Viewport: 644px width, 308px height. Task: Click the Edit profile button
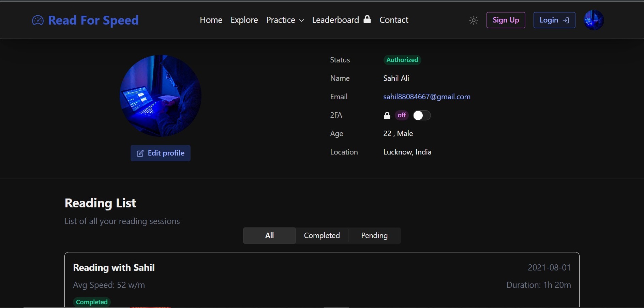[161, 153]
